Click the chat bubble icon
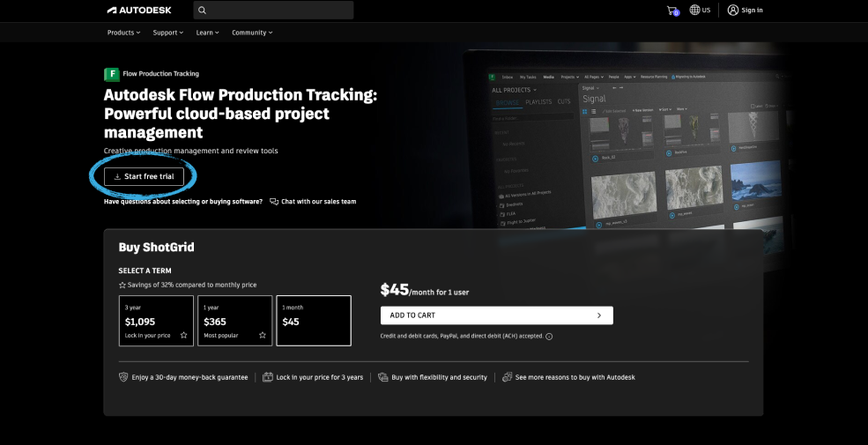The image size is (868, 445). 274,202
